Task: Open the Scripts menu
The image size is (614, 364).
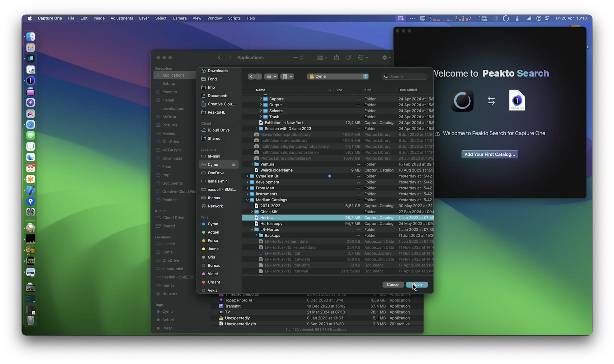Action: tap(234, 18)
